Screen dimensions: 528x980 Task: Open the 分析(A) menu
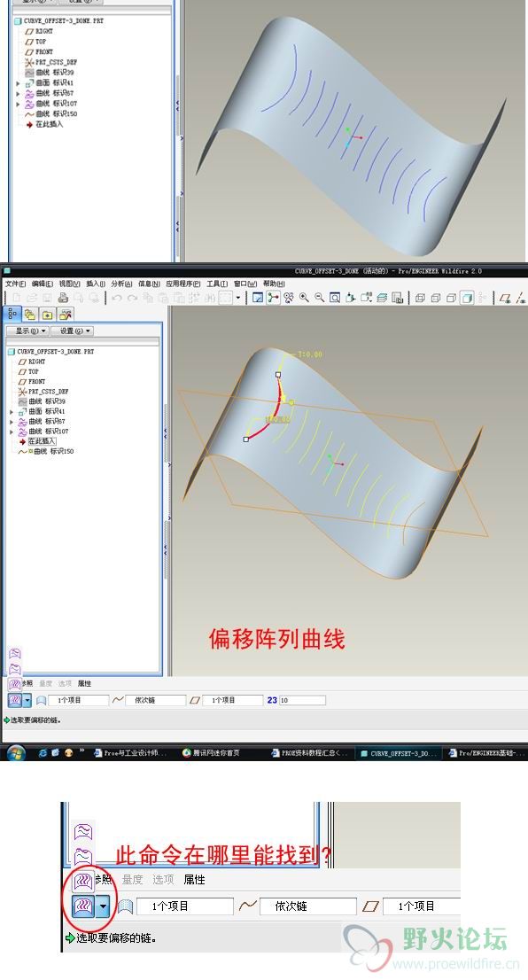pos(121,284)
